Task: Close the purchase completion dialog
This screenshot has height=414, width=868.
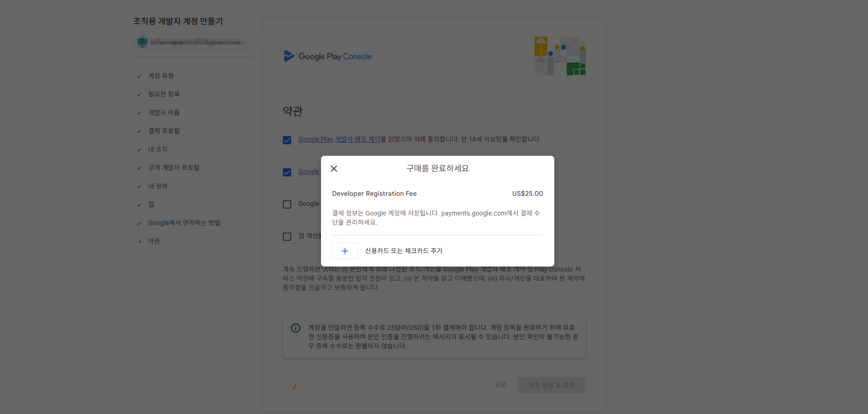Action: click(x=334, y=169)
